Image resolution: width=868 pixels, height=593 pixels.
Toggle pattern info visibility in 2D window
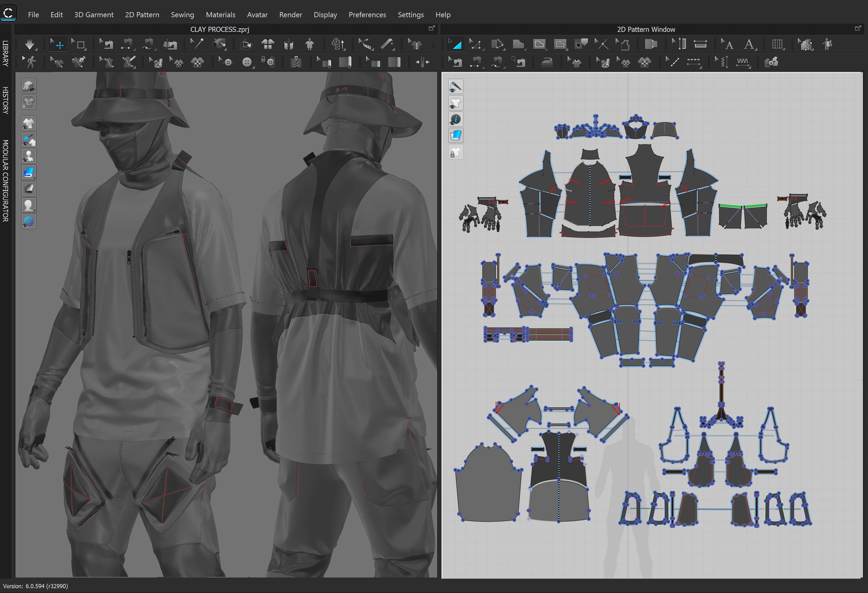tap(455, 119)
